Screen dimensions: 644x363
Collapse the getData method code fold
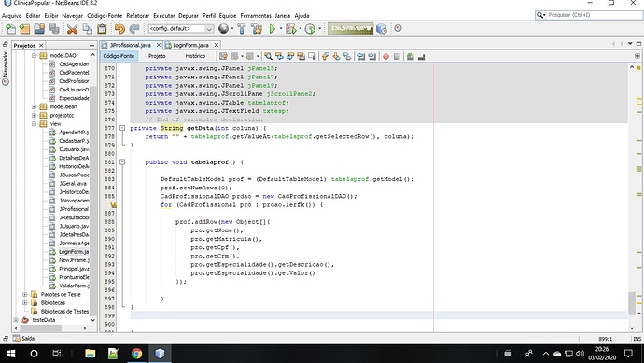(x=122, y=128)
